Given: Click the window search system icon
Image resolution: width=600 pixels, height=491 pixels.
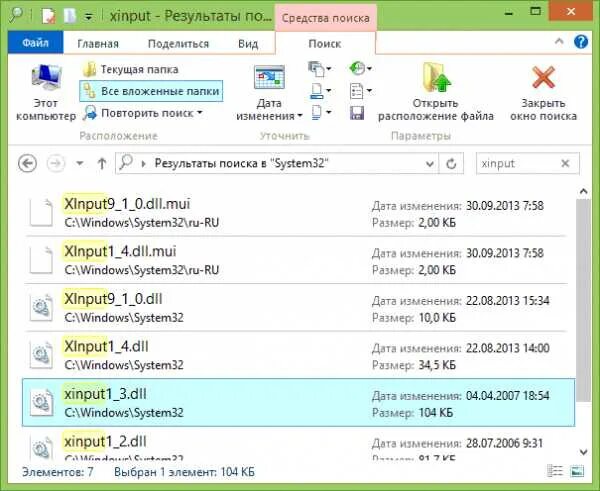Looking at the screenshot, I should 16,15.
